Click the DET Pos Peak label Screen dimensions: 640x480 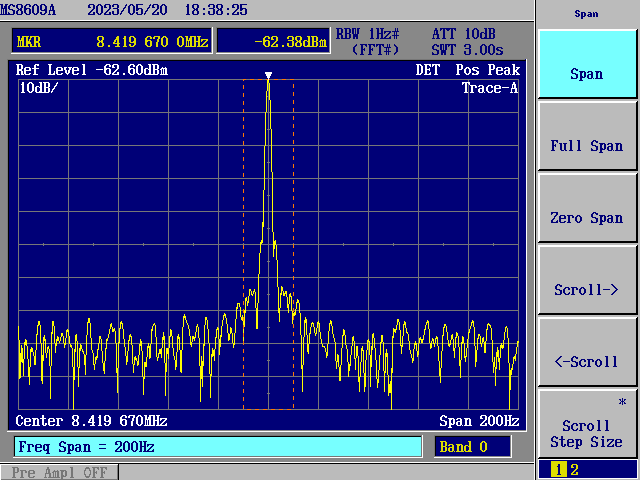pos(468,70)
